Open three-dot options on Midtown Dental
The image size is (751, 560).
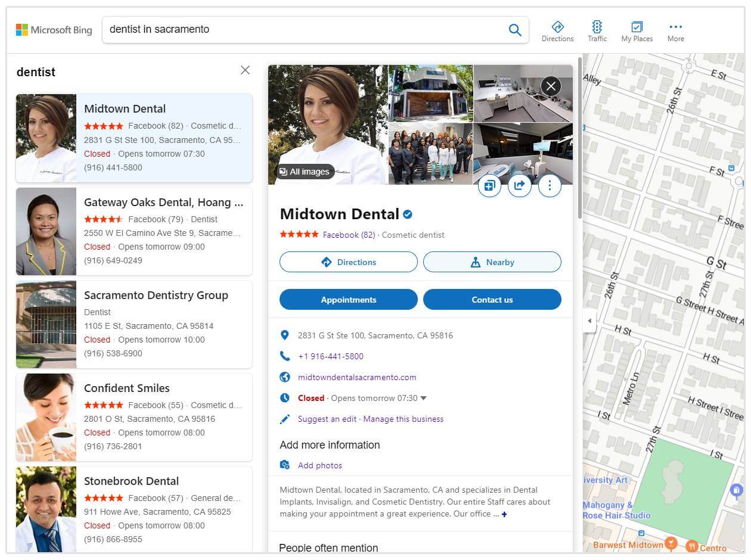(x=550, y=186)
